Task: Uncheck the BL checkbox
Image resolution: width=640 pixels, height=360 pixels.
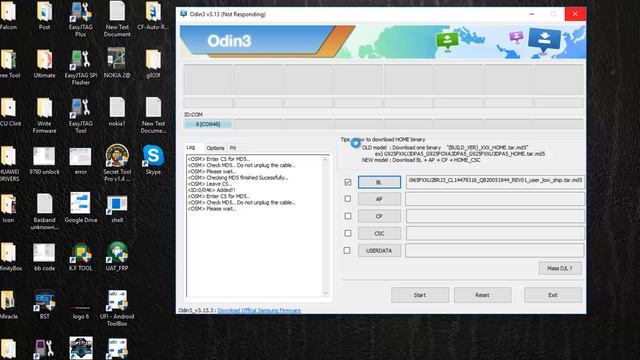Action: [347, 182]
